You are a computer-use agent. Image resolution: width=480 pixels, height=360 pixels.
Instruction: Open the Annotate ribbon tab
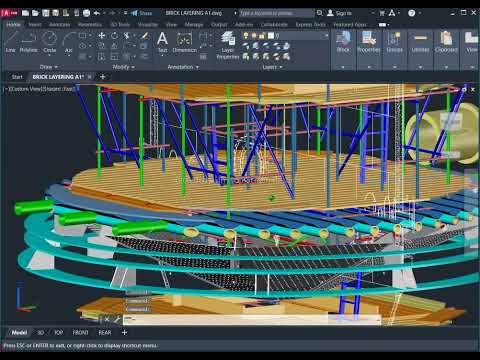click(x=59, y=24)
